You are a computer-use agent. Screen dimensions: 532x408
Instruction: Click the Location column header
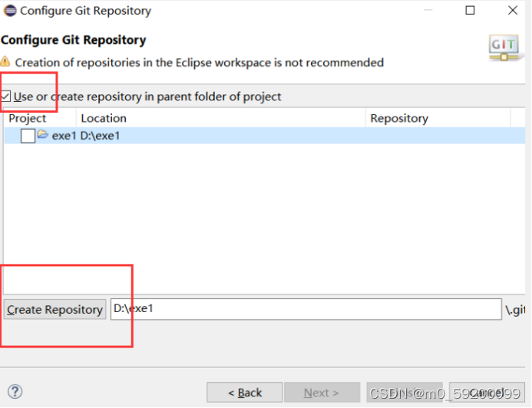[x=221, y=118]
